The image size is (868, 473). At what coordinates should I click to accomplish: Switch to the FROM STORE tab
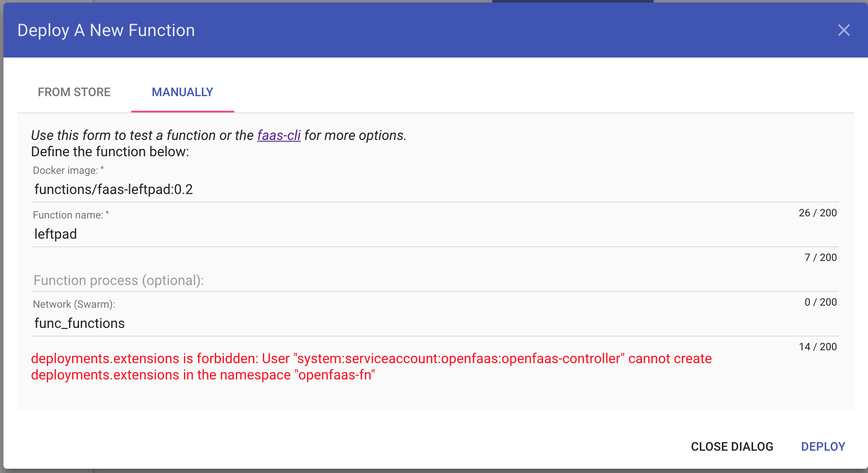tap(74, 92)
